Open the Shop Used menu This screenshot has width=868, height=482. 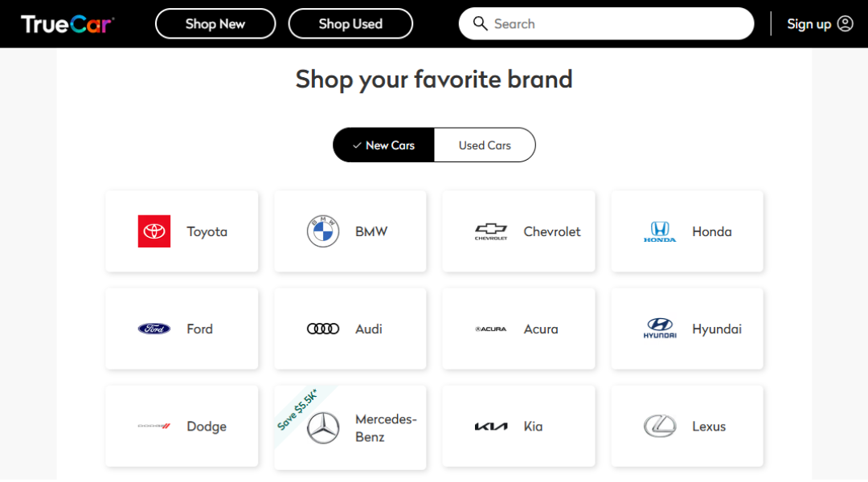coord(350,24)
